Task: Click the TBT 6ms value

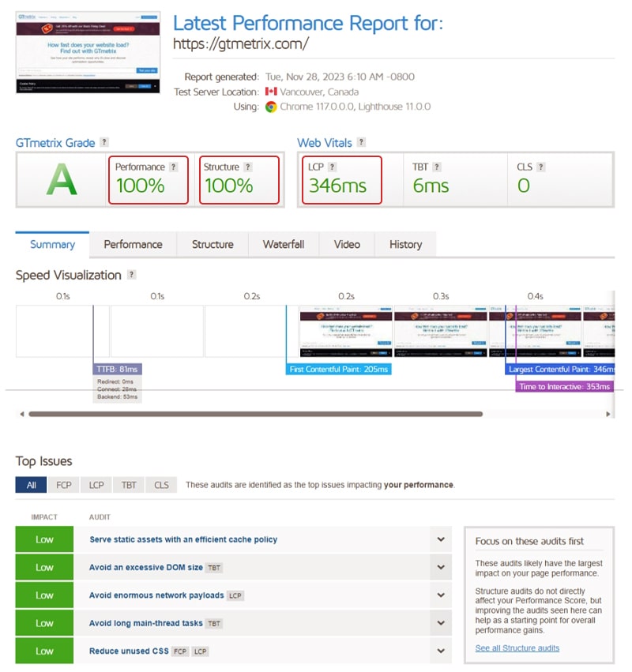Action: coord(431,186)
